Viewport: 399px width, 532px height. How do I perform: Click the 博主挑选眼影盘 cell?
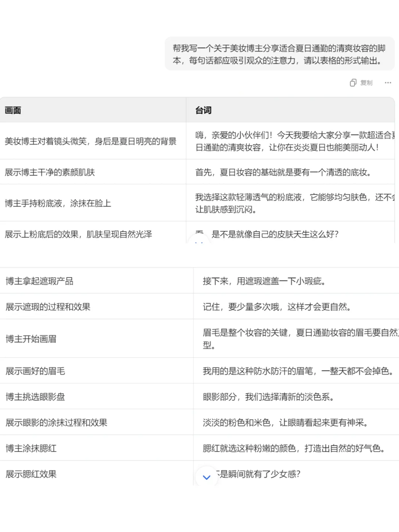(35, 397)
